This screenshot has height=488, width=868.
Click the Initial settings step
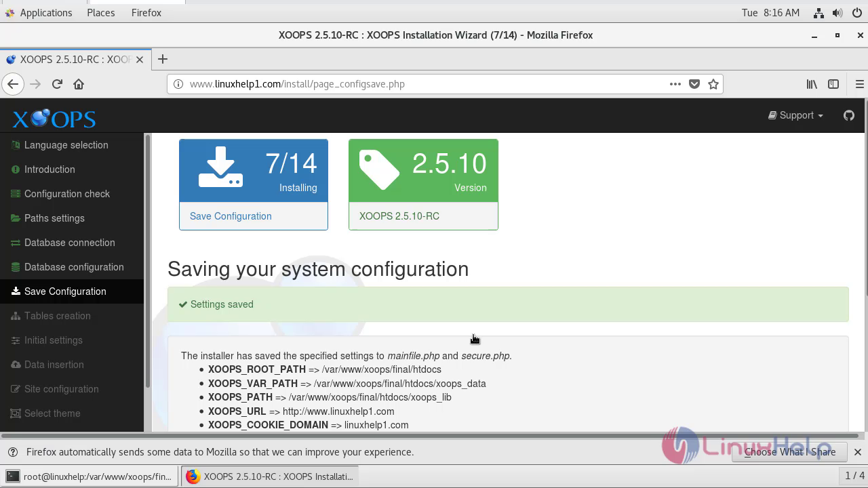tap(53, 340)
